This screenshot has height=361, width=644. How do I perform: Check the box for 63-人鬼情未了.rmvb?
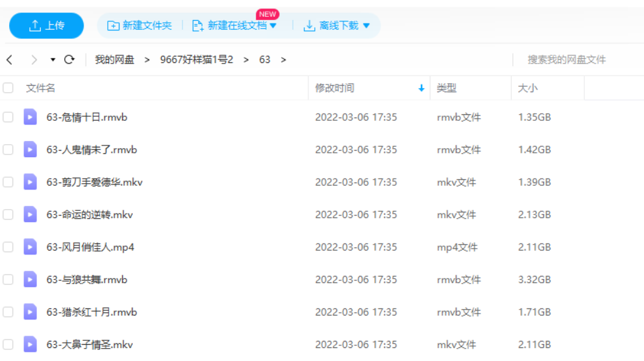coord(8,149)
